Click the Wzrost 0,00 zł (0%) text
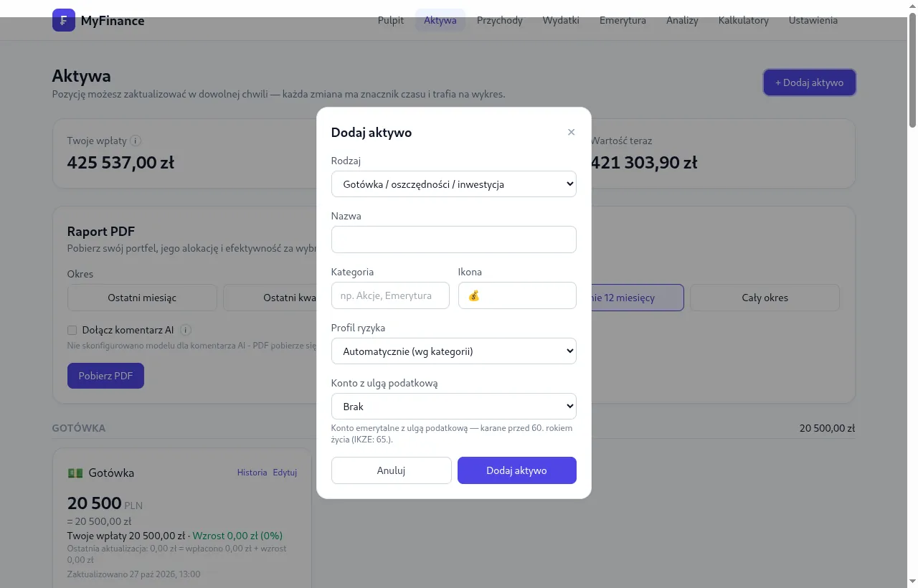The width and height of the screenshot is (918, 588). click(x=237, y=536)
